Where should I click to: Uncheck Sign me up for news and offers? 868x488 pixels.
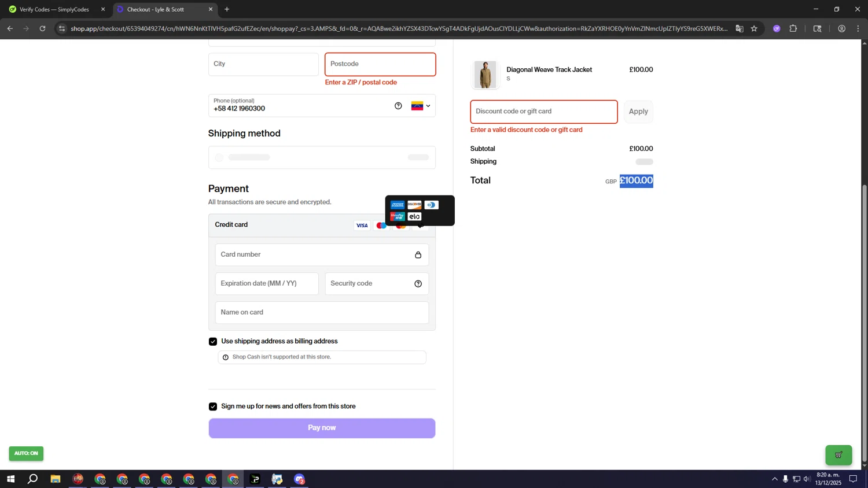pyautogui.click(x=213, y=406)
